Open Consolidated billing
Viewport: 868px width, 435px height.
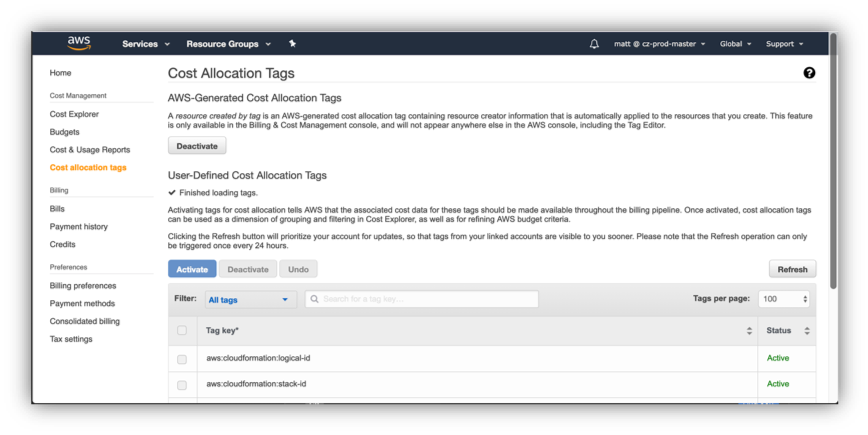tap(85, 321)
